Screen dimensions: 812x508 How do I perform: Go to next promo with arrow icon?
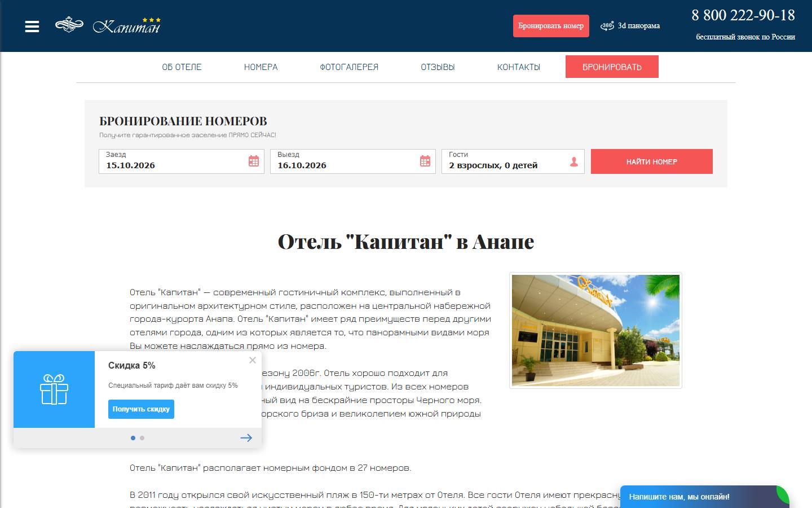pos(246,437)
